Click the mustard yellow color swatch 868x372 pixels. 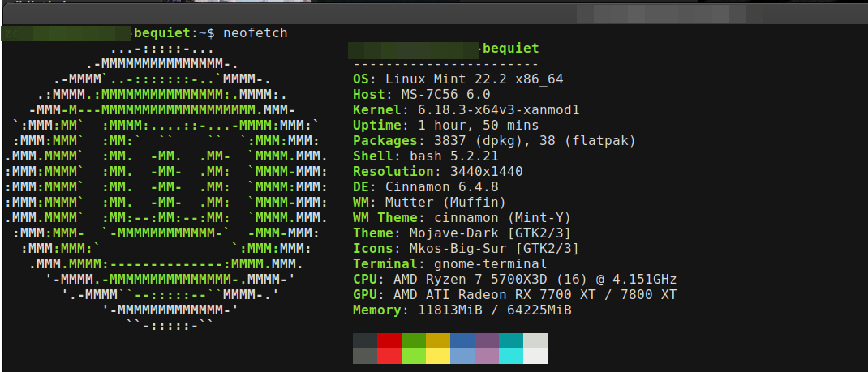[x=438, y=340]
